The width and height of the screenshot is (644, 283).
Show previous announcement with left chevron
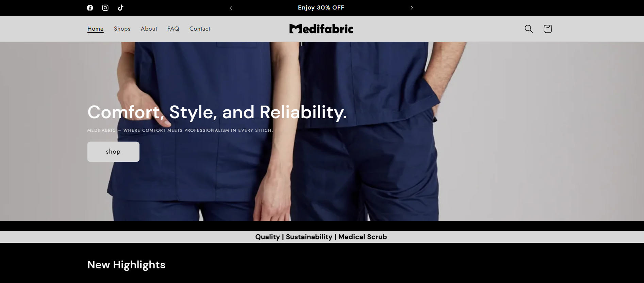[231, 8]
